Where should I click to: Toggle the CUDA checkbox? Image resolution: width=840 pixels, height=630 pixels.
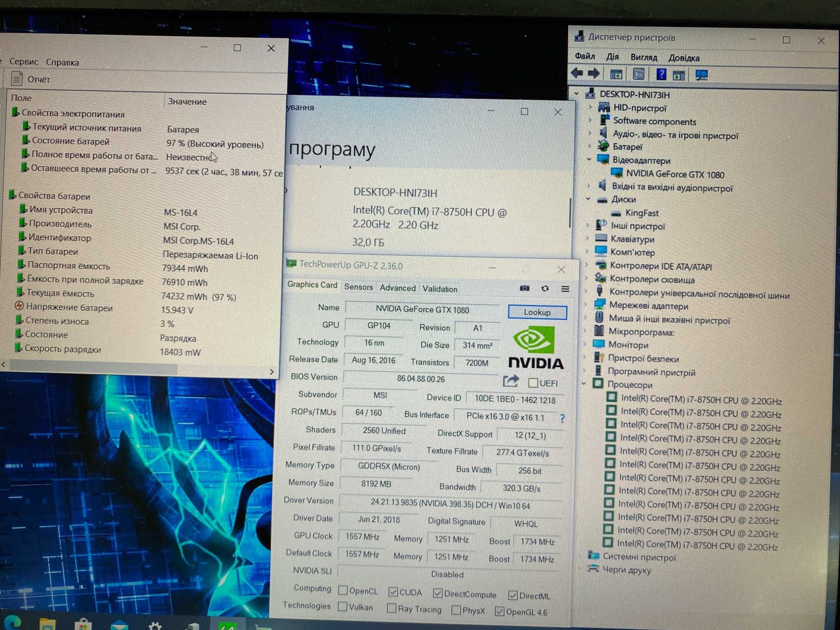click(393, 592)
